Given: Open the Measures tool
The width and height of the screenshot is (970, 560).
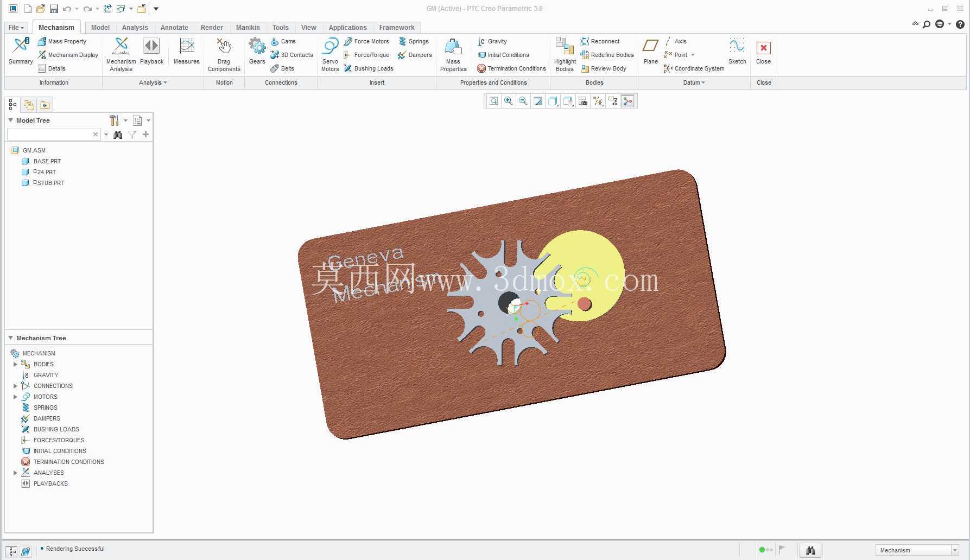Looking at the screenshot, I should [x=186, y=52].
